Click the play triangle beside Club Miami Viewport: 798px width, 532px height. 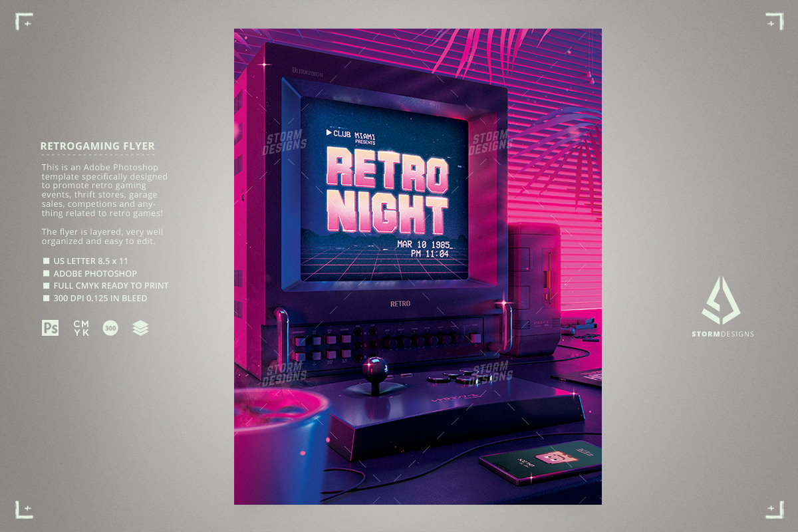click(x=329, y=133)
